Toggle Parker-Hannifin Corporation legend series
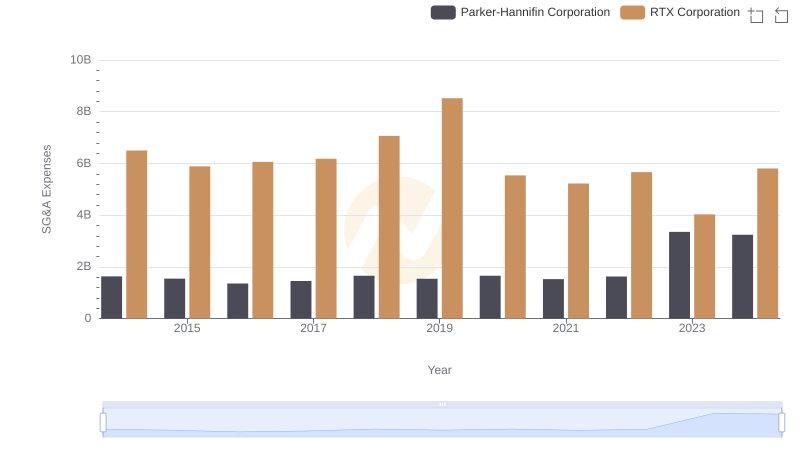The width and height of the screenshot is (800, 461). pos(520,12)
